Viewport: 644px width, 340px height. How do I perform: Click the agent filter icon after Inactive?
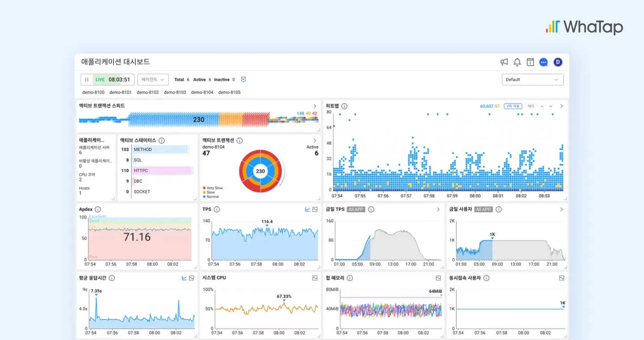click(x=243, y=80)
